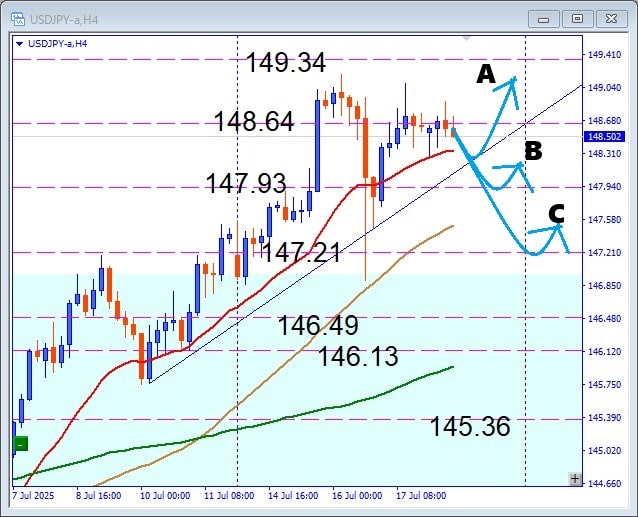Click the 11 Jul 08:00 time axis label
This screenshot has height=517, width=638.
[229, 496]
